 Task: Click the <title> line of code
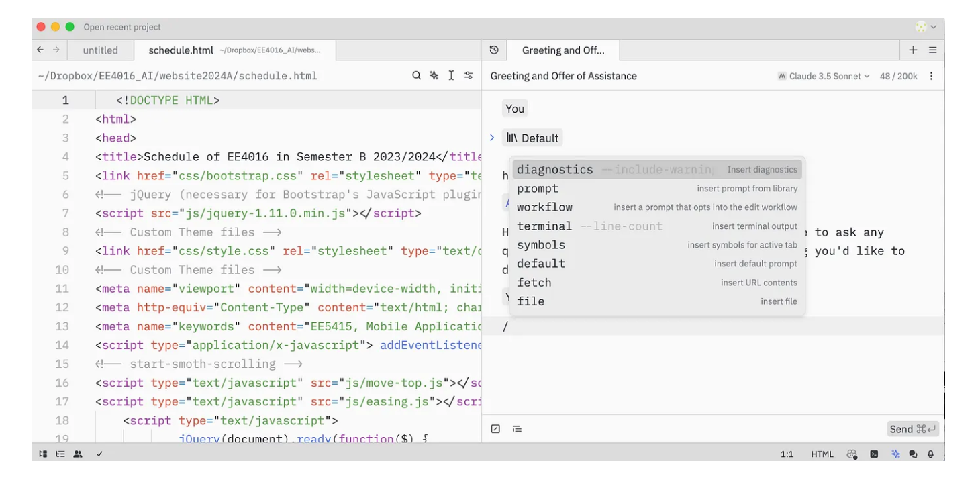point(288,157)
